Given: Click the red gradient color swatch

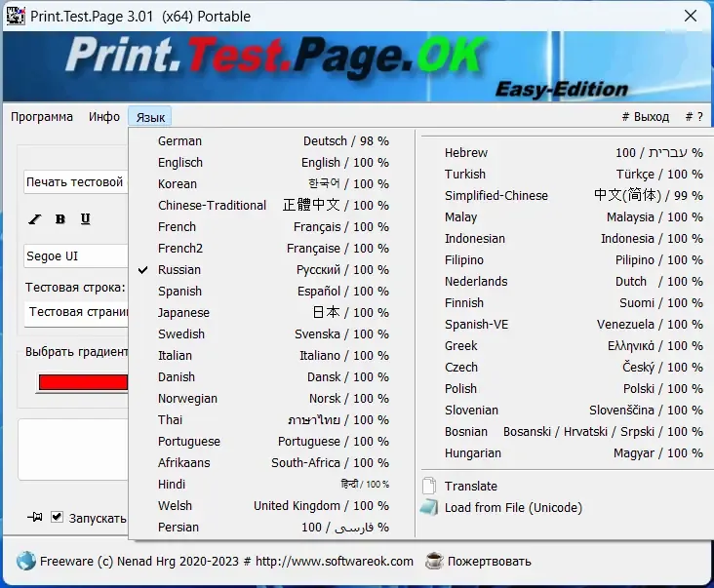Looking at the screenshot, I should click(83, 382).
